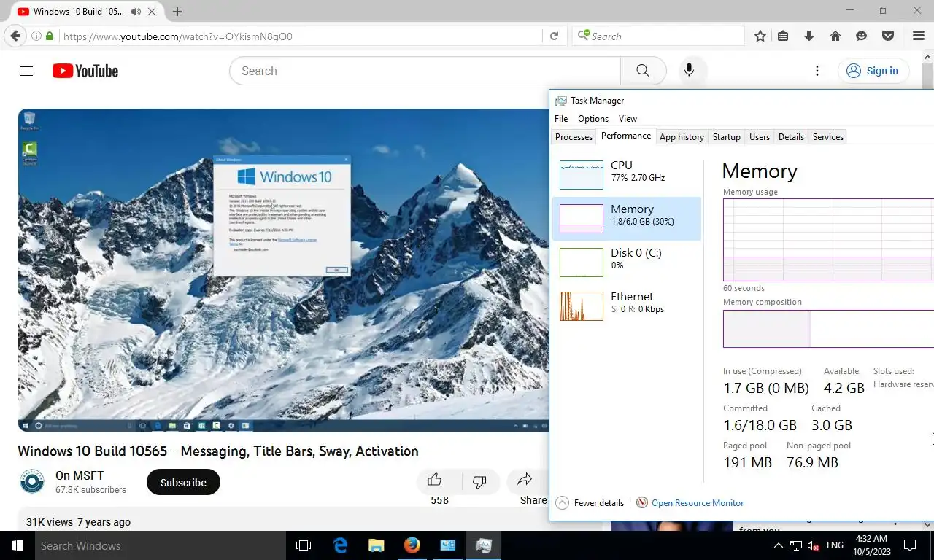
Task: Open YouTube settings three-dot menu
Action: point(817,71)
